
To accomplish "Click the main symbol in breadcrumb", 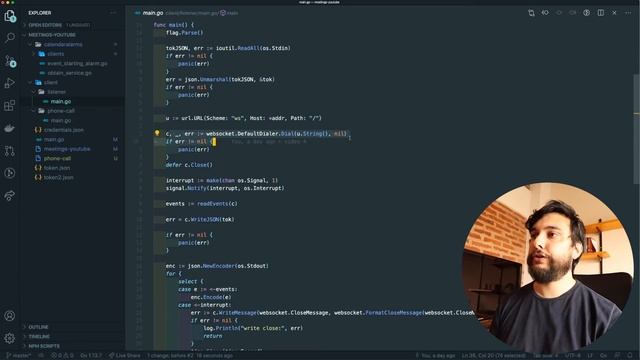I will [229, 13].
